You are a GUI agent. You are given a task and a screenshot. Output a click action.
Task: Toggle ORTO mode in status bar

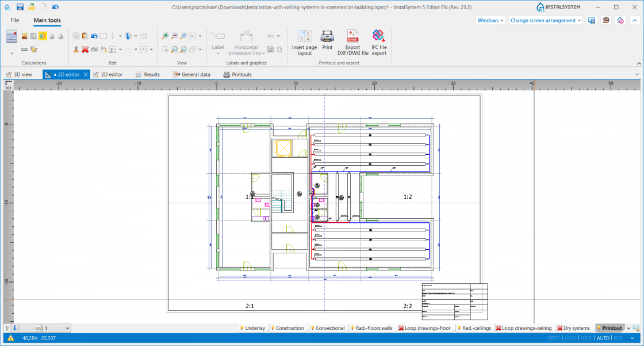(x=553, y=338)
